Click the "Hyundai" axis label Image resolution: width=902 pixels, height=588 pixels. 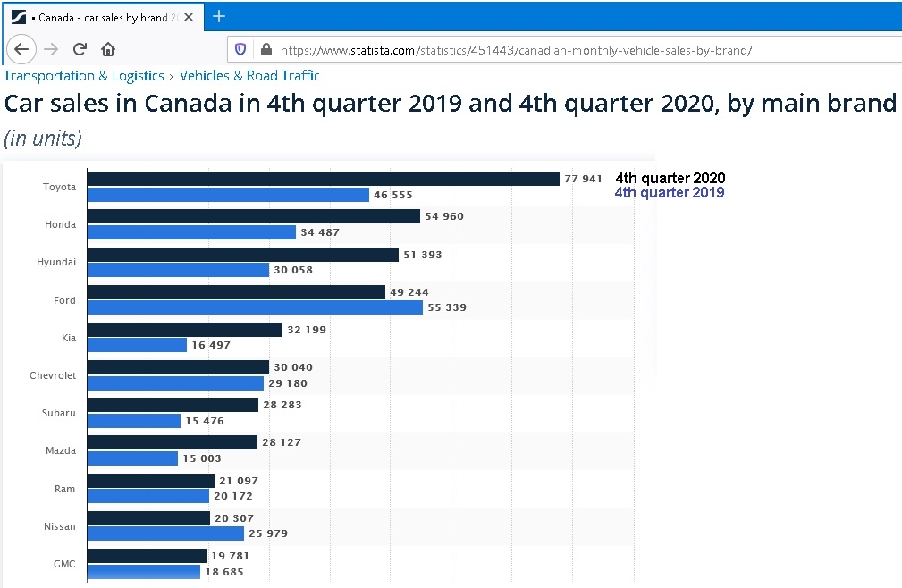(56, 262)
